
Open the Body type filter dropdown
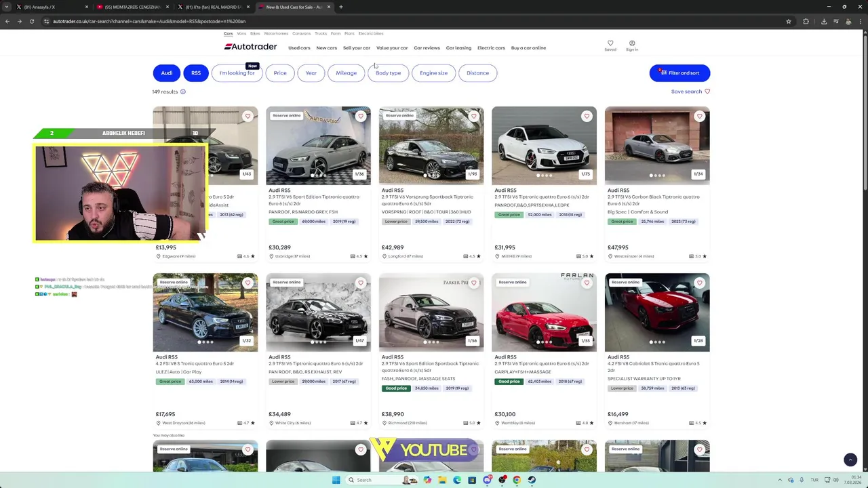389,73
